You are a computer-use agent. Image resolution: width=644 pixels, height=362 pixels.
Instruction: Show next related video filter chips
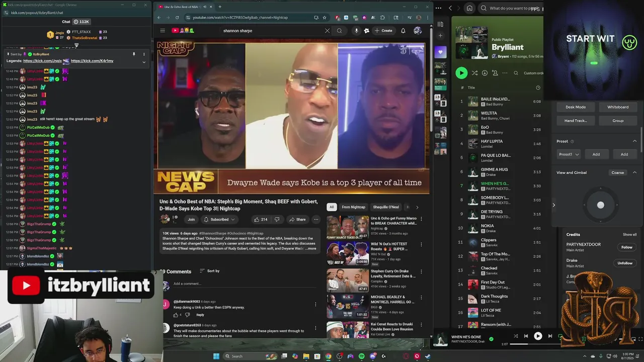(417, 207)
